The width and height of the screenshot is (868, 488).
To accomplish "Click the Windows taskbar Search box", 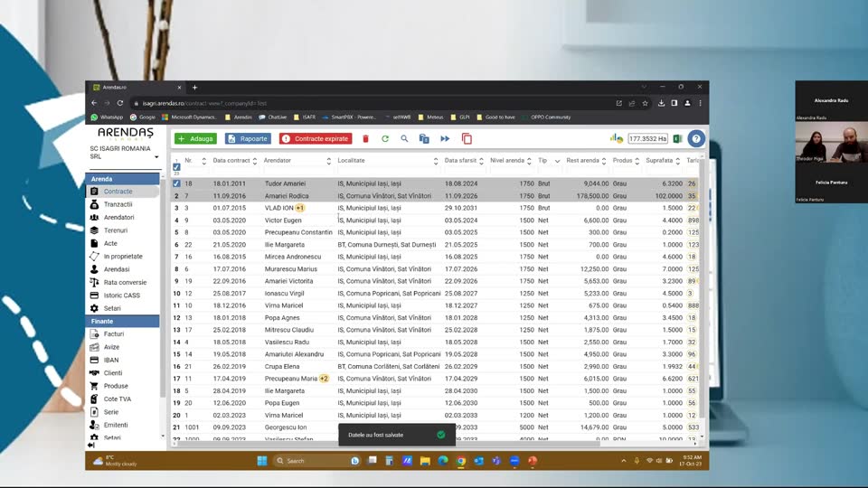I will click(x=317, y=460).
